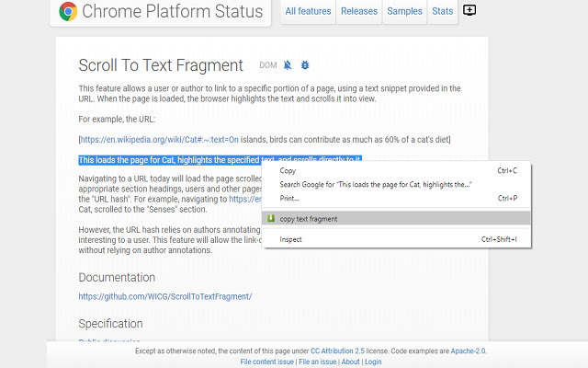Click the bug report icon beside title
588x368 pixels.
tap(305, 65)
